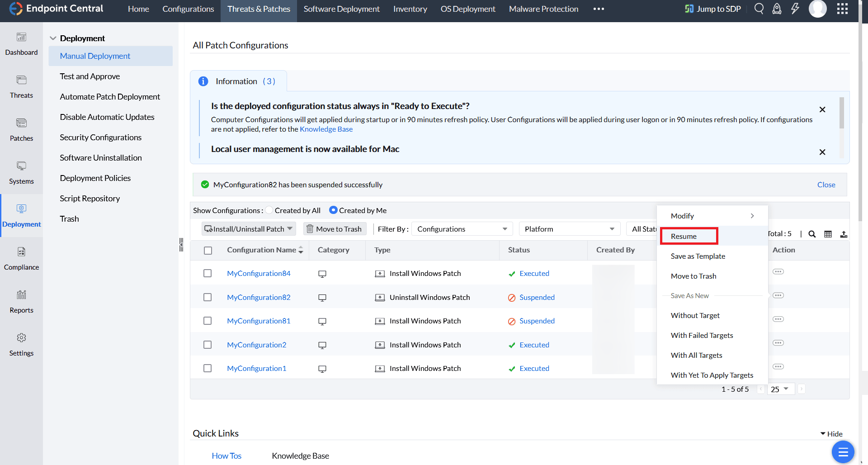The width and height of the screenshot is (868, 465).
Task: Open Patches in the left sidebar
Action: [21, 130]
